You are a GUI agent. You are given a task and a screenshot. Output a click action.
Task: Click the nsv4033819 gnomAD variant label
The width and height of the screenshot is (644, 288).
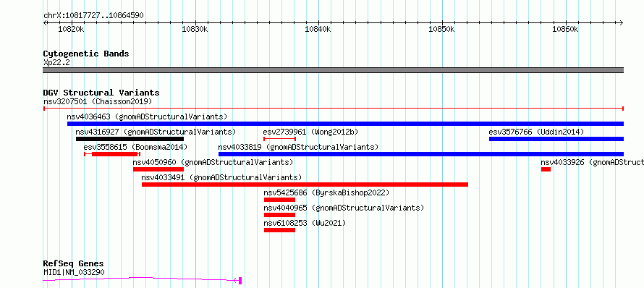click(298, 147)
